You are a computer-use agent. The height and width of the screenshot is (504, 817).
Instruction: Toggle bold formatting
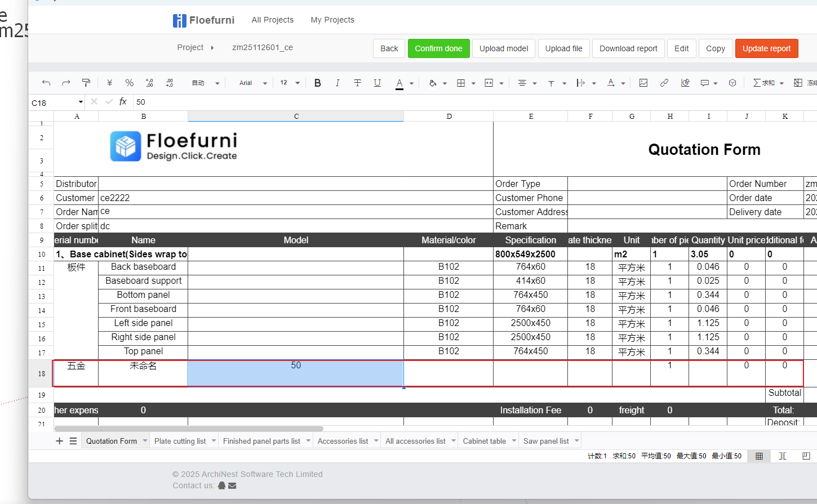coord(318,83)
